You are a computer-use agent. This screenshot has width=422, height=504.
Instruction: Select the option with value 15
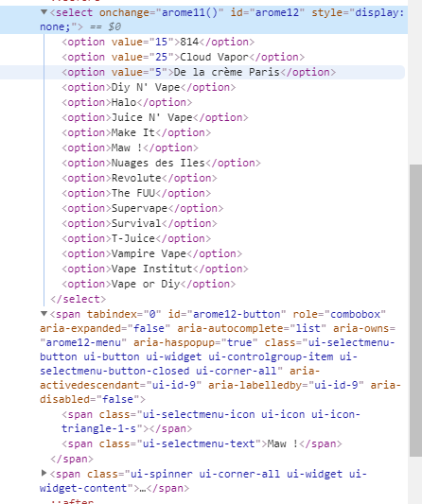[158, 42]
